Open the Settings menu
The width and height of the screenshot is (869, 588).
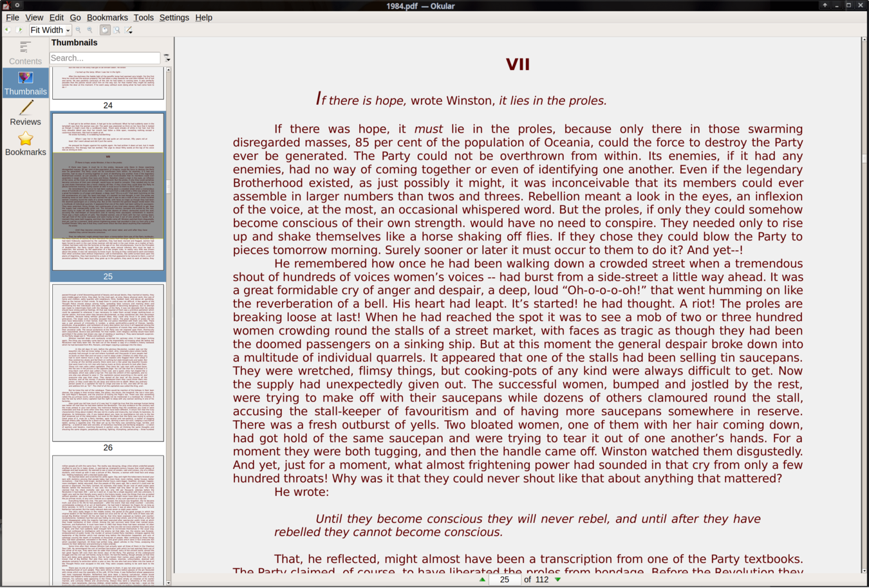(x=174, y=17)
